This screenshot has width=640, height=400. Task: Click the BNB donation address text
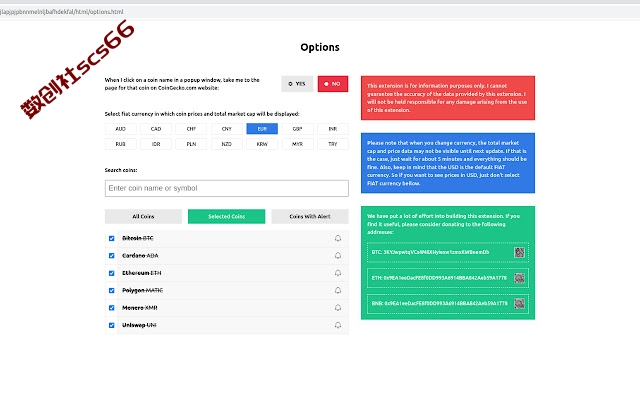[440, 304]
